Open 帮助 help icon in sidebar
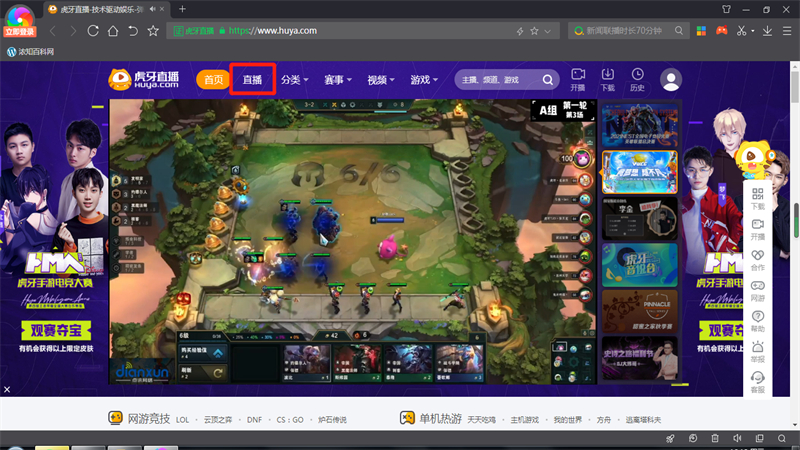The image size is (800, 450). click(758, 321)
